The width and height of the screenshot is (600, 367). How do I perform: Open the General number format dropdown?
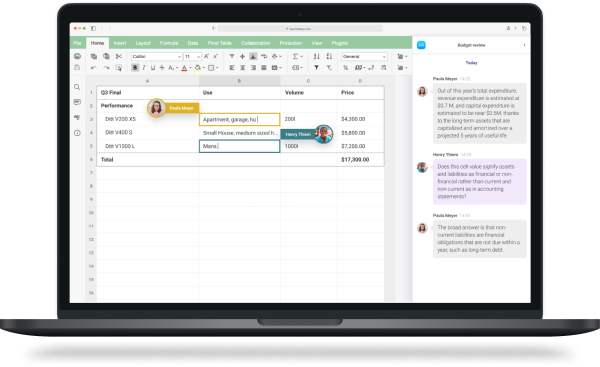364,56
